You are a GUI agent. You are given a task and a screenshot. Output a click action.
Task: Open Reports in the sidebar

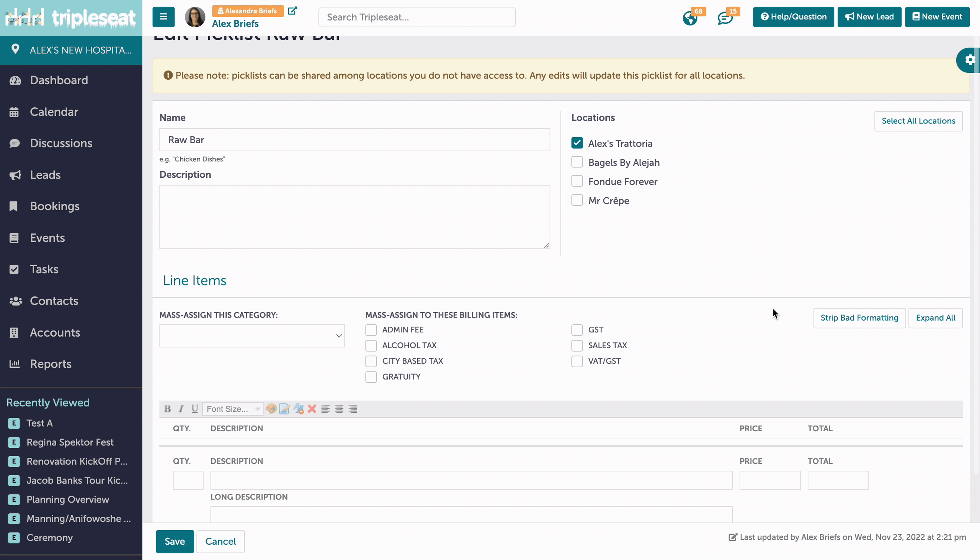click(x=51, y=364)
